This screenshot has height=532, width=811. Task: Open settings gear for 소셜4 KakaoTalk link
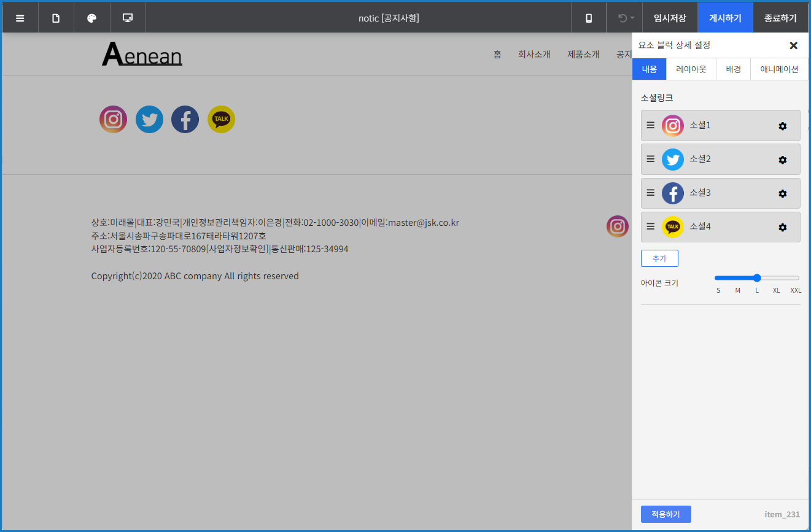click(x=782, y=227)
